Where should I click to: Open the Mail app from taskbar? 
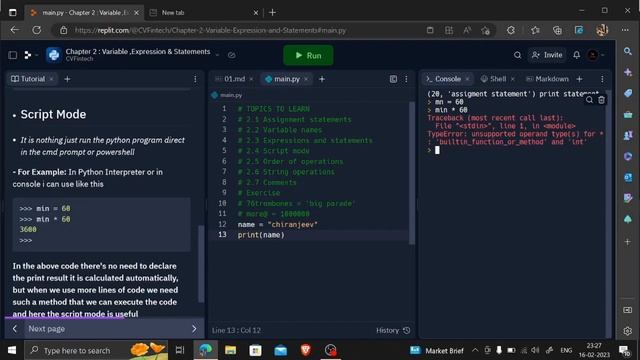pyautogui.click(x=281, y=350)
